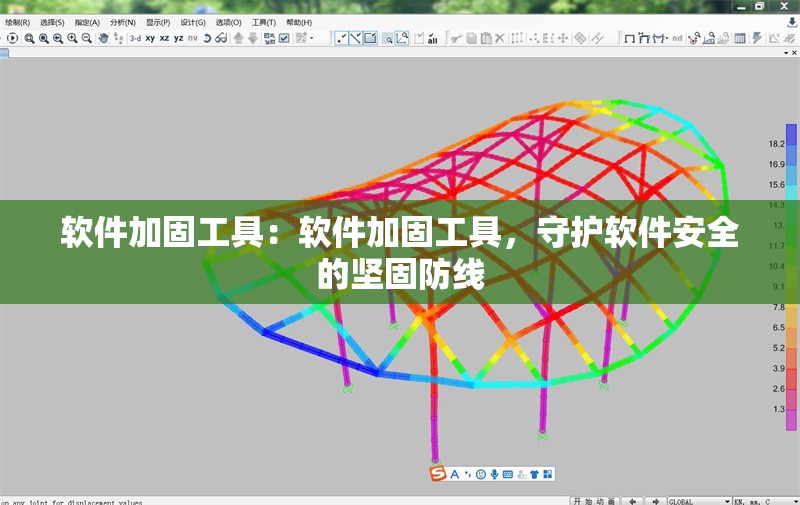
Task: Click the rubber band zoom icon
Action: click(x=30, y=38)
